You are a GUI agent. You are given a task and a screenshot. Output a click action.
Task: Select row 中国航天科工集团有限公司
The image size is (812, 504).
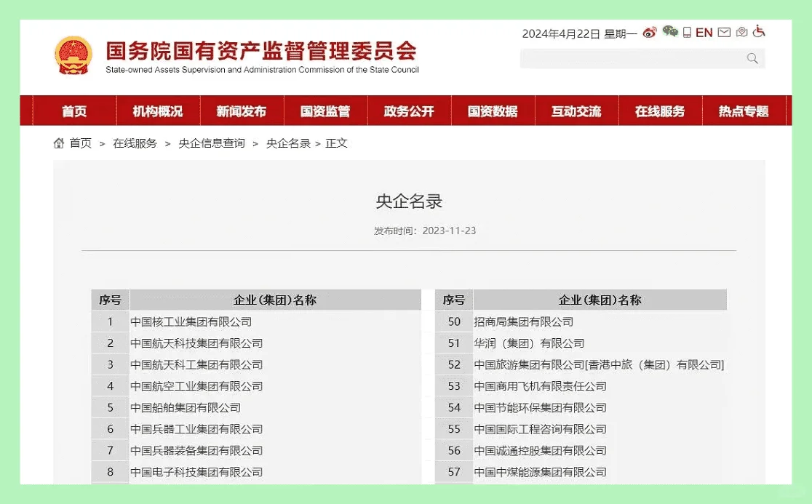coord(256,365)
